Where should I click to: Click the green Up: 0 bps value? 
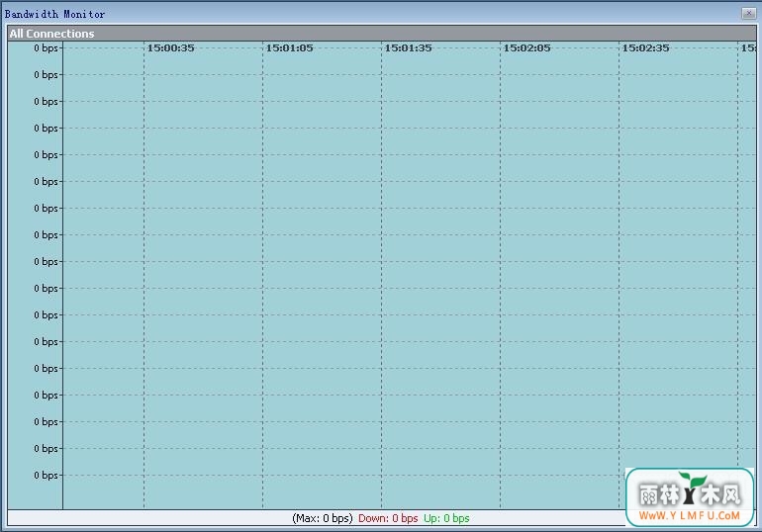pos(446,518)
